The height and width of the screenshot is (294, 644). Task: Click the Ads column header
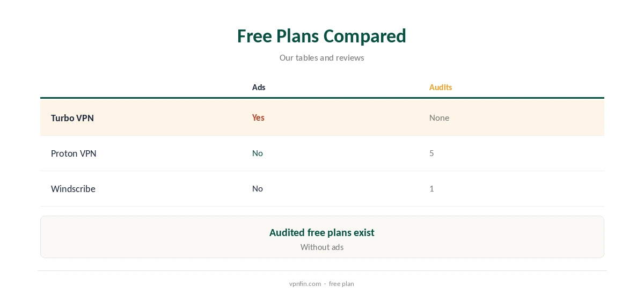(x=259, y=87)
